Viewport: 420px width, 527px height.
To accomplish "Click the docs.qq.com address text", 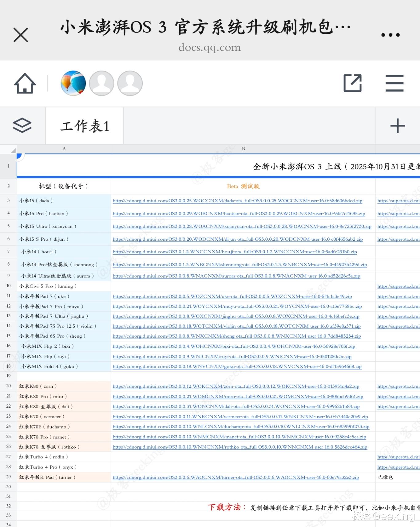I will point(210,48).
